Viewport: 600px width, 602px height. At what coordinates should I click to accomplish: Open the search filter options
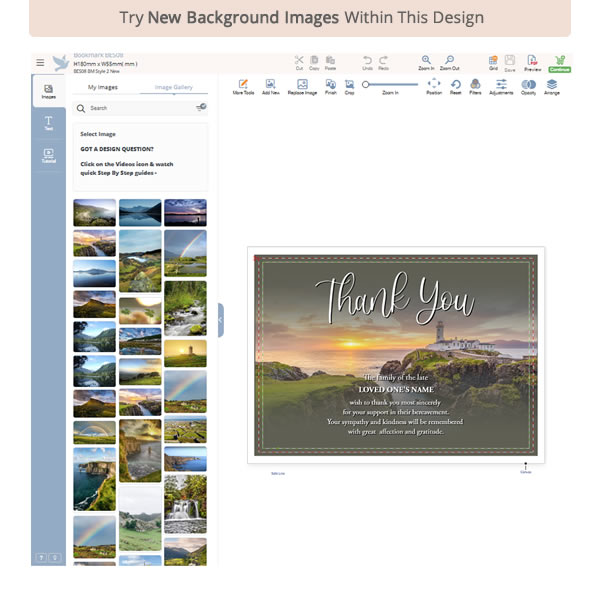[201, 107]
